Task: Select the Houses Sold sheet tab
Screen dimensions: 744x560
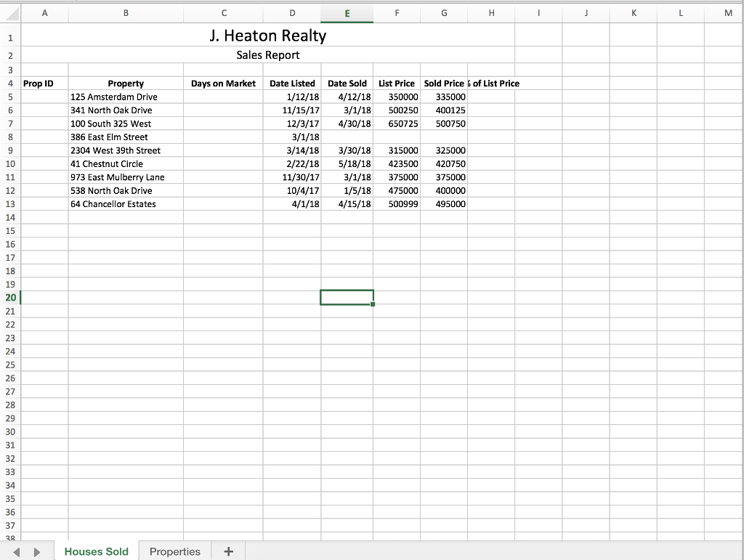Action: (96, 551)
